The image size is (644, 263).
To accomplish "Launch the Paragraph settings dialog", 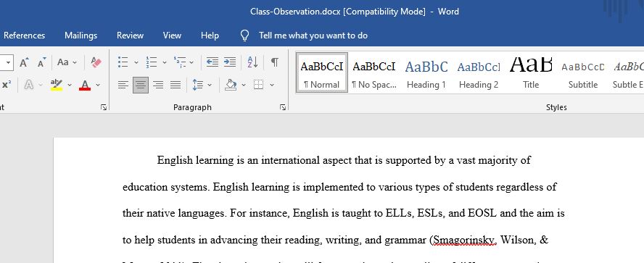I will pos(283,107).
